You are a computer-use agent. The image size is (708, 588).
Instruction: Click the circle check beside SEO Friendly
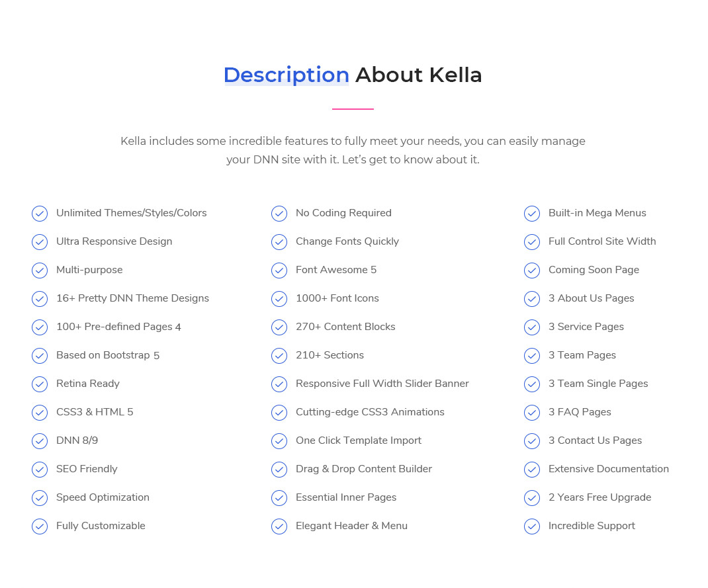(40, 470)
